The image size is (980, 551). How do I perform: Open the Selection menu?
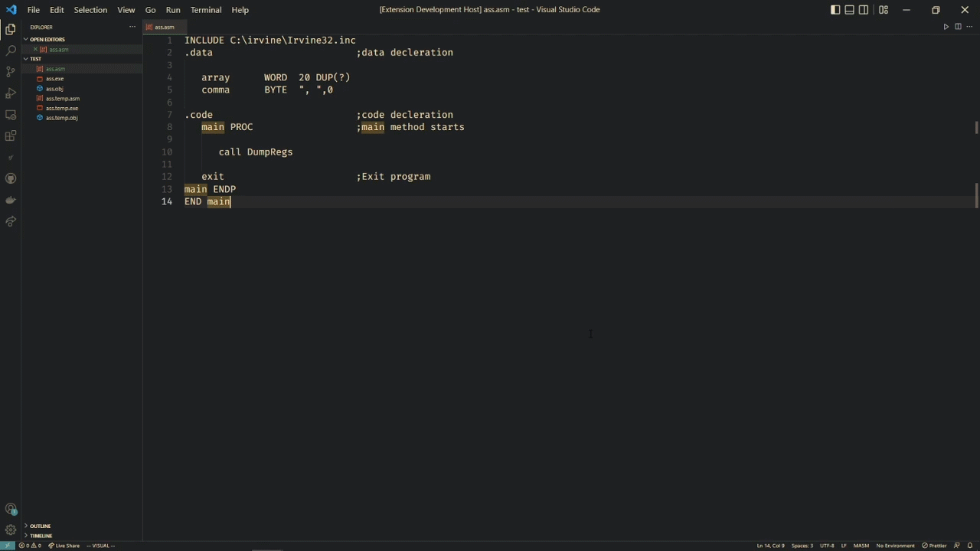click(x=90, y=10)
